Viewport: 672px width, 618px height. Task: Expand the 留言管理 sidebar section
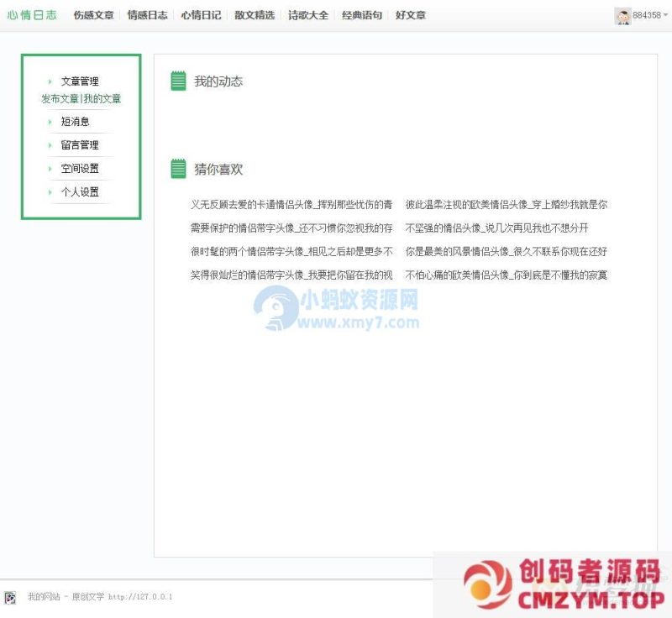(80, 145)
